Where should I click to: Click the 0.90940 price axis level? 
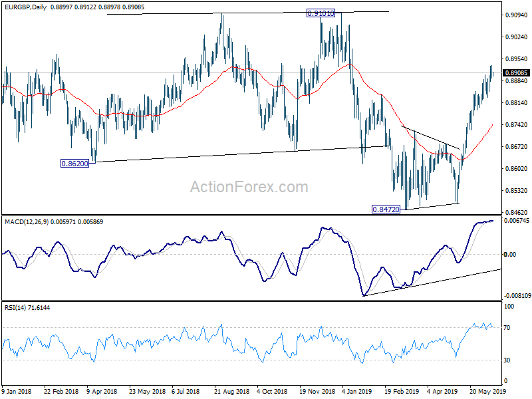tap(517, 15)
